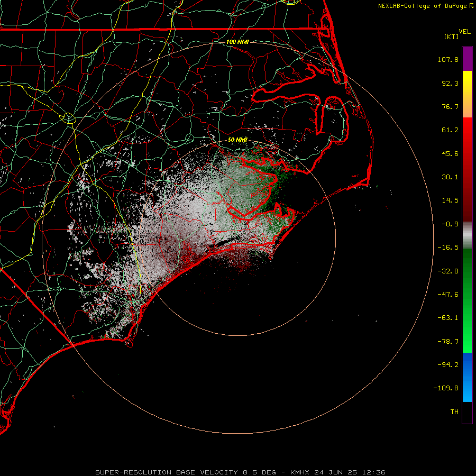Screen dimensions: 476x476
Task: Click the -94.2 velocity scale value
Action: [448, 364]
